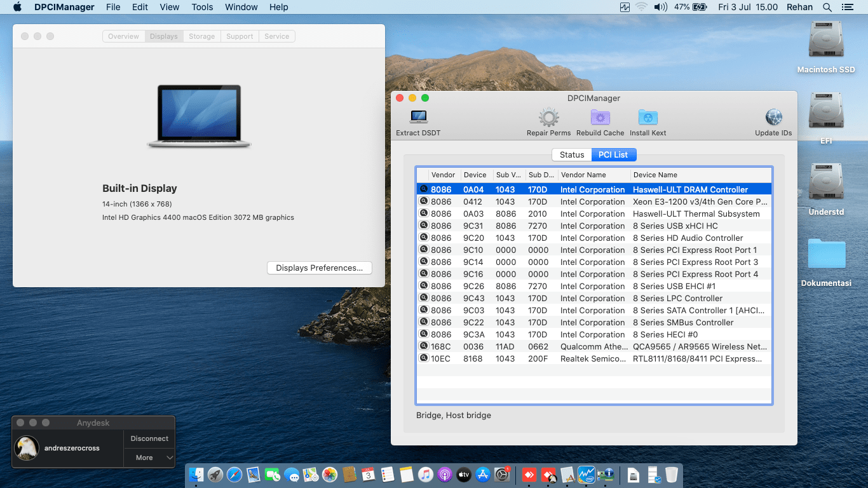The image size is (868, 488).
Task: Switch to the Storage tab
Action: [x=201, y=36]
